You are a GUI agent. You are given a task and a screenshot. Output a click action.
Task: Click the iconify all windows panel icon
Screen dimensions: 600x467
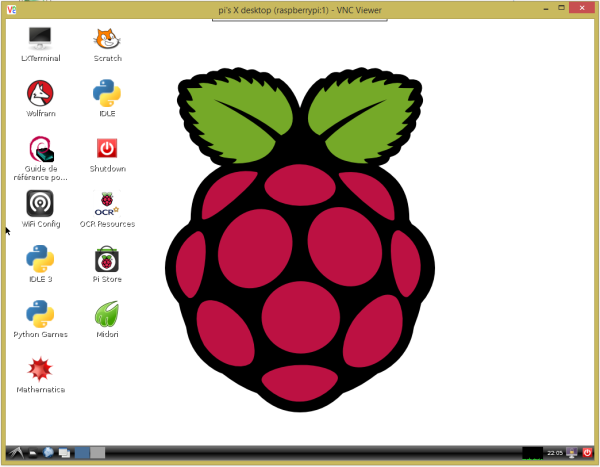coord(64,453)
